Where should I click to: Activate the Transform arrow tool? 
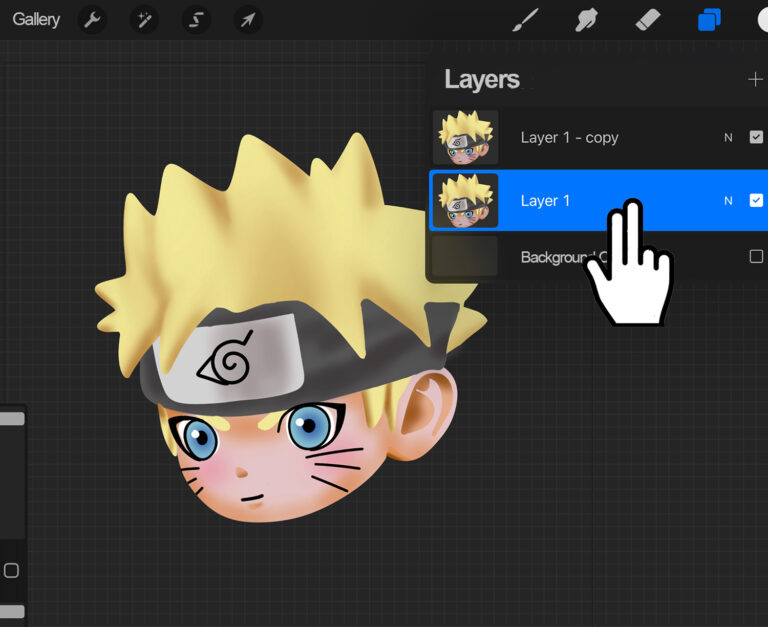click(x=248, y=20)
